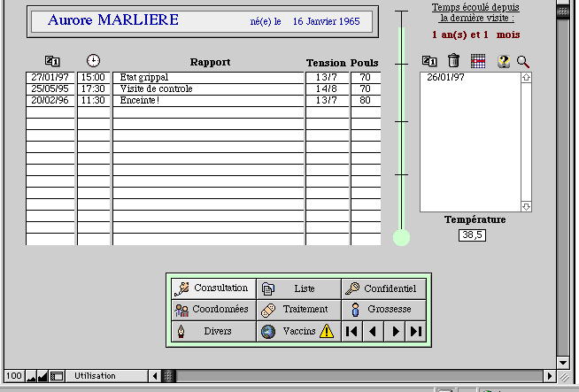This screenshot has width=579, height=392.
Task: Click the Tension column header
Action: (x=327, y=63)
